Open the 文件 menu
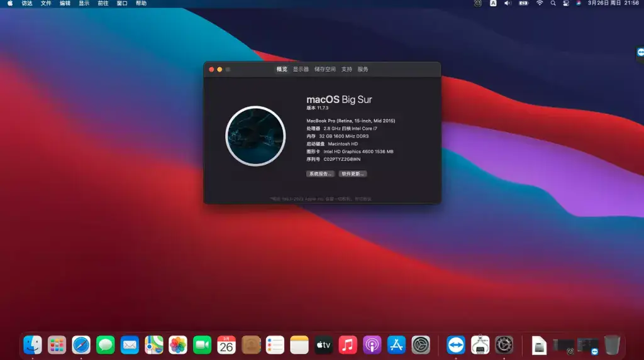 tap(46, 3)
